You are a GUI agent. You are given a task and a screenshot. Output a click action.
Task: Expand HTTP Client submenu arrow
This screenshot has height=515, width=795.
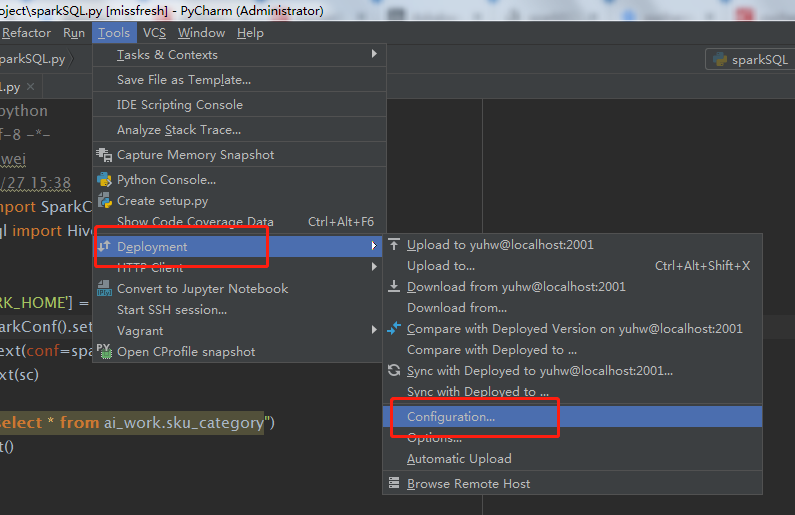[374, 267]
